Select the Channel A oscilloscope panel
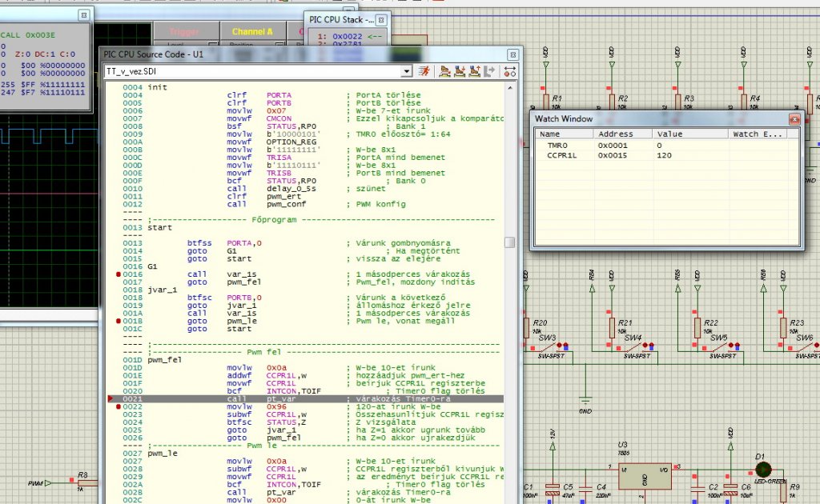The width and height of the screenshot is (820, 504). [x=251, y=31]
